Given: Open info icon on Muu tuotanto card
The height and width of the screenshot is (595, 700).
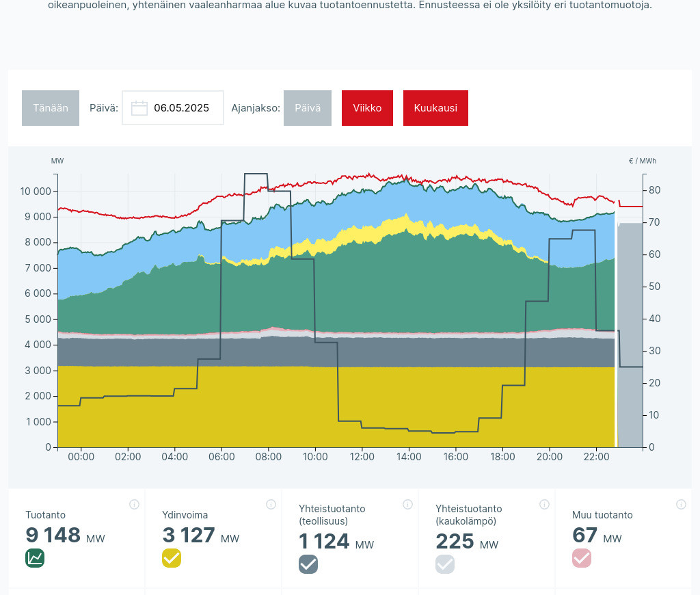Looking at the screenshot, I should pyautogui.click(x=681, y=505).
